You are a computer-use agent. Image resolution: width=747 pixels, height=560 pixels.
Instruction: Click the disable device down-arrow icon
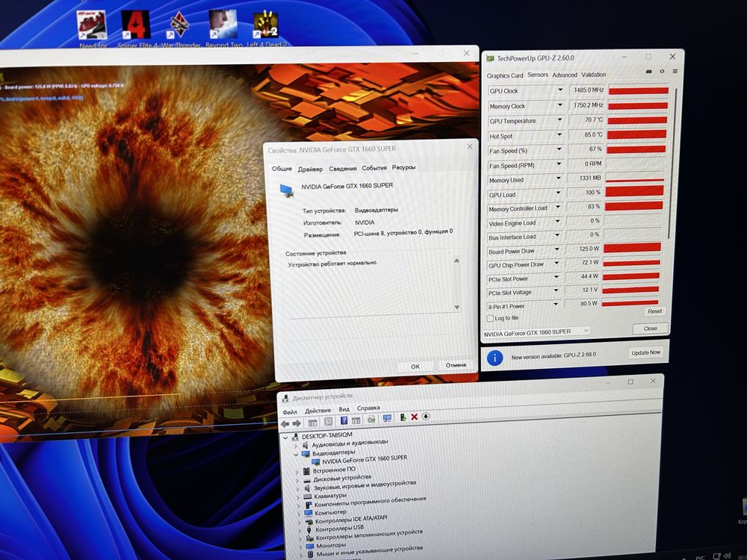pyautogui.click(x=426, y=416)
